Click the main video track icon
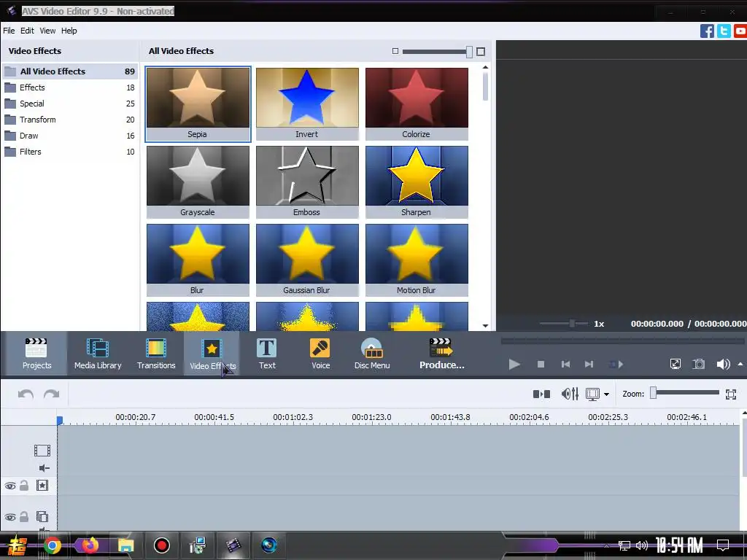 pos(42,451)
